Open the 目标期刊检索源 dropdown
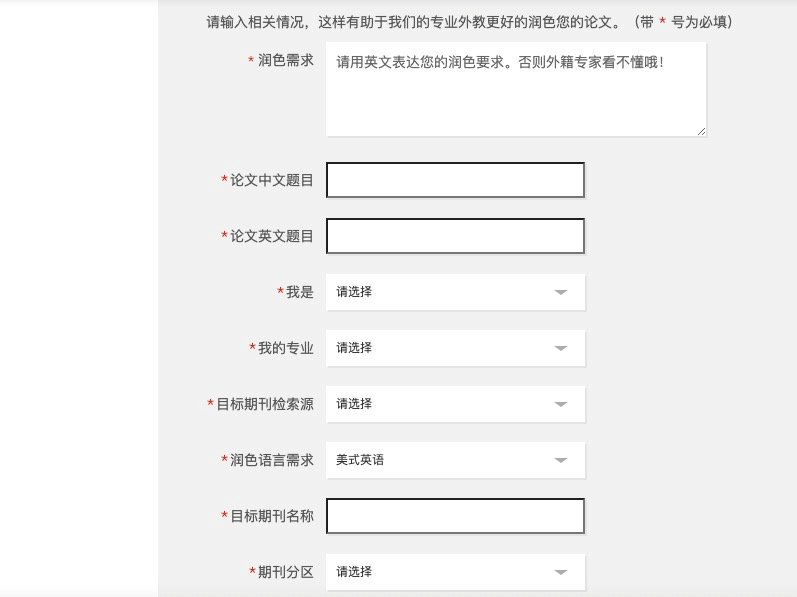 coord(455,404)
